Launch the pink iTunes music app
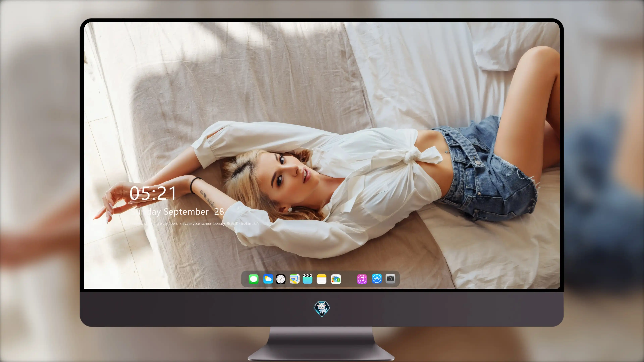644x362 pixels. [362, 279]
